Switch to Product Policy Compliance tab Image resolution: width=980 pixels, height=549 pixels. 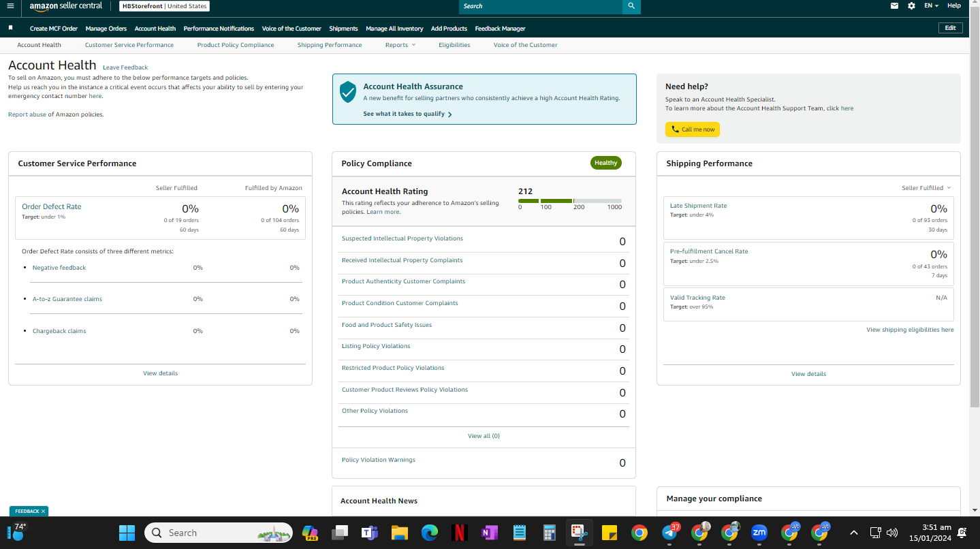click(x=236, y=45)
